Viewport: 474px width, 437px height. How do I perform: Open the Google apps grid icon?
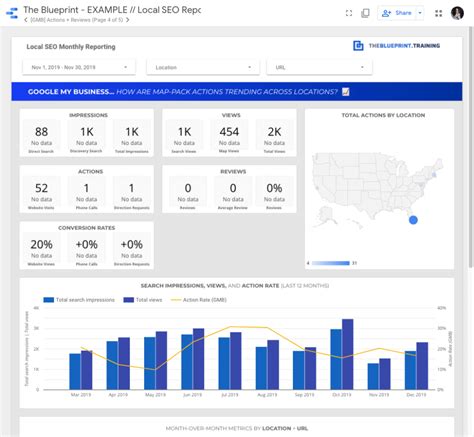click(x=439, y=13)
